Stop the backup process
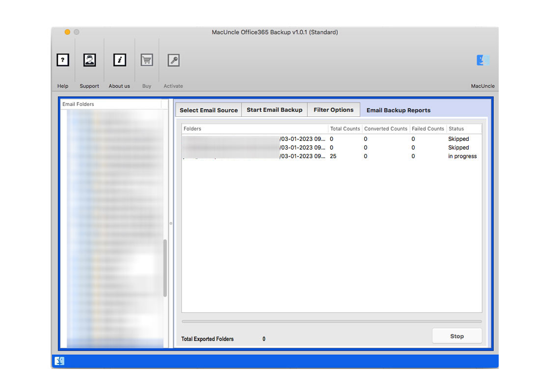538x392 pixels. (457, 336)
